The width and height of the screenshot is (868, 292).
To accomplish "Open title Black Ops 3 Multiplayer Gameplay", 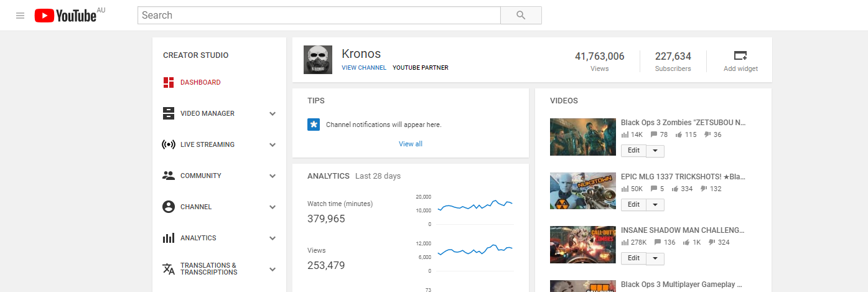I will click(x=681, y=285).
